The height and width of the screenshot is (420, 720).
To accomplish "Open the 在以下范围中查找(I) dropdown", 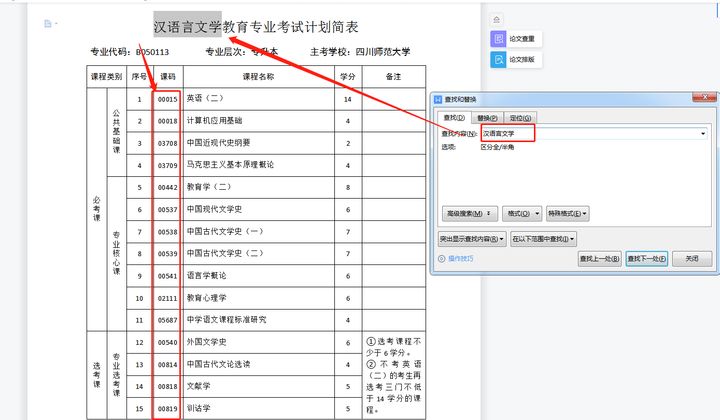I will 543,239.
